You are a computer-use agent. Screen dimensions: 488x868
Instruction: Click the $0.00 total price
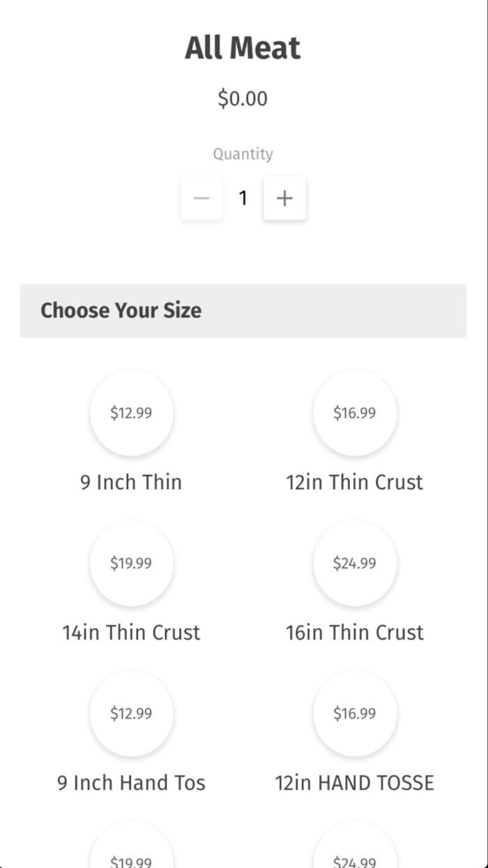click(243, 99)
